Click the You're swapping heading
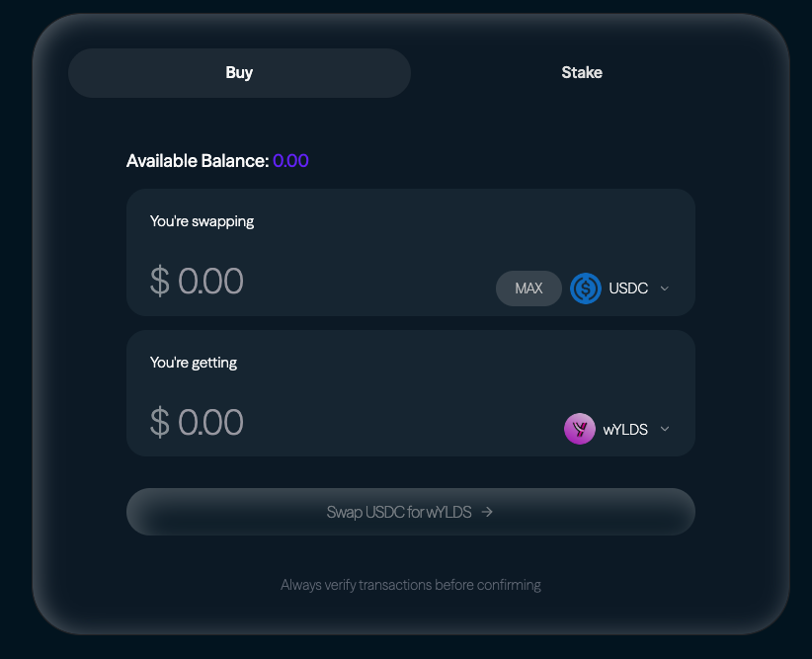 click(x=202, y=221)
